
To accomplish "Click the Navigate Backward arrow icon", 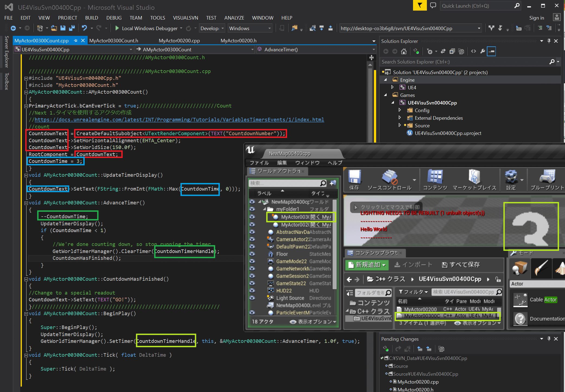I will [13, 28].
